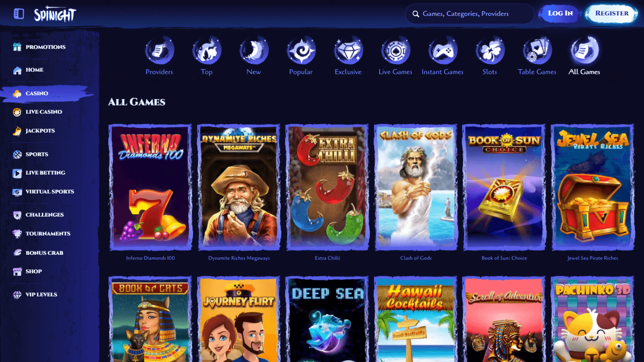Viewport: 644px width, 362px height.
Task: Collapse the sidebar panel icon
Action: point(19,14)
